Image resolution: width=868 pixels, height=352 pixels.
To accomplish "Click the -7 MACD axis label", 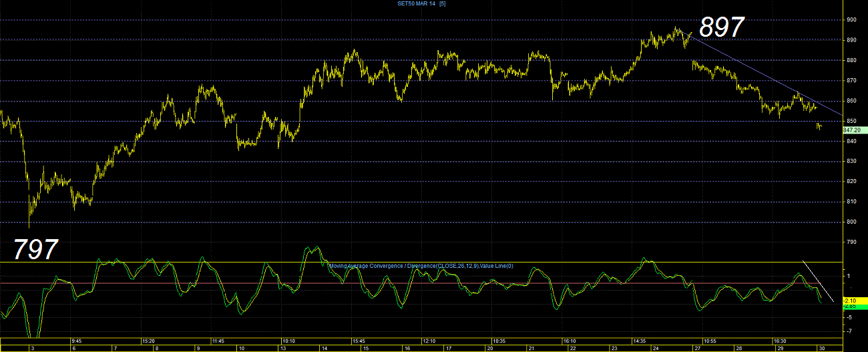I will tap(848, 331).
